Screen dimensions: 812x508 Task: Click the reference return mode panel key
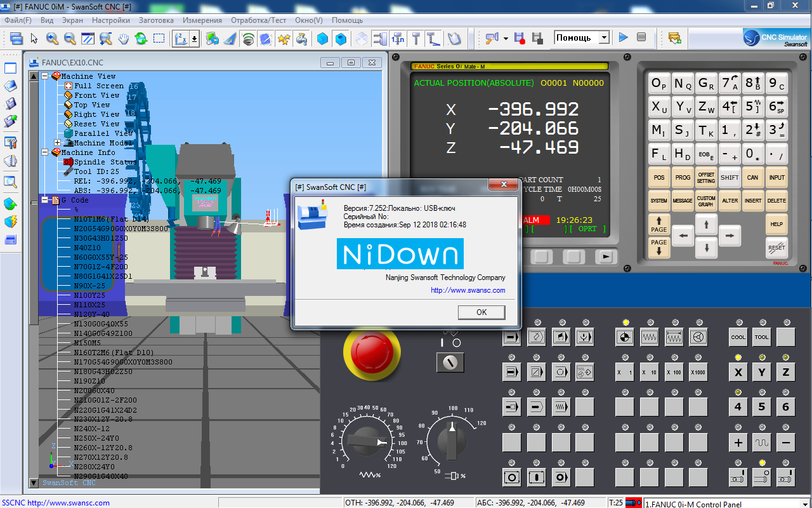tap(625, 337)
